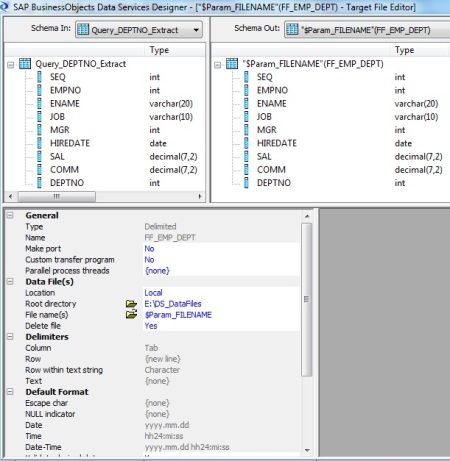450x461 pixels.
Task: Click left arrow of Schema In horizontal scrollbar
Action: [x=10, y=196]
